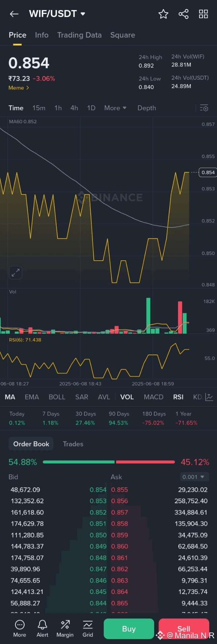Tap the bid/ask ratio bar
This screenshot has width=217, height=644.
point(109,462)
